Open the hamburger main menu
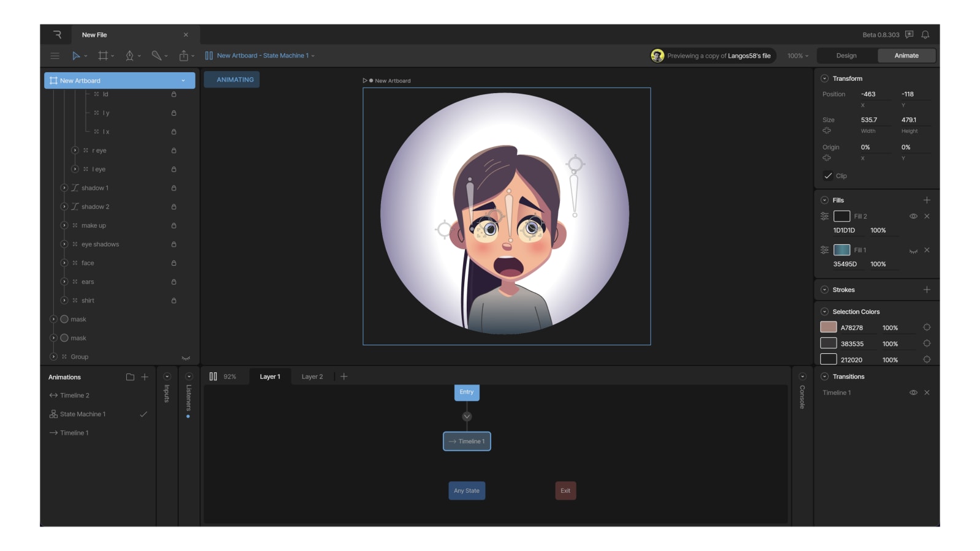The width and height of the screenshot is (980, 551). pyautogui.click(x=55, y=56)
